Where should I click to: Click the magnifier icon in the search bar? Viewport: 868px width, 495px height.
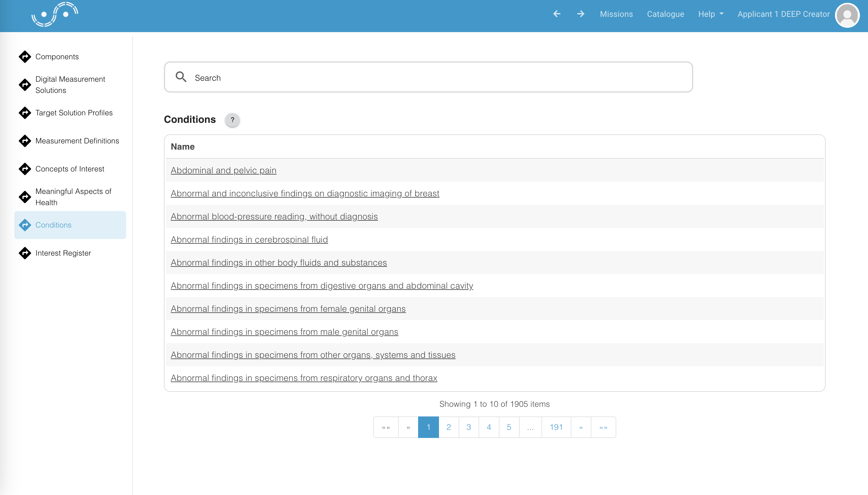(x=181, y=77)
